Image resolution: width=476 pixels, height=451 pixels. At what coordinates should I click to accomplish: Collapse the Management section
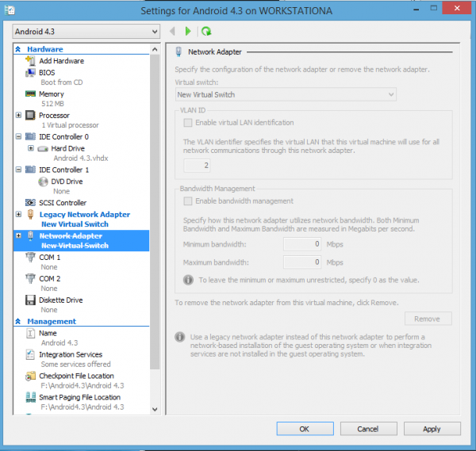18,321
